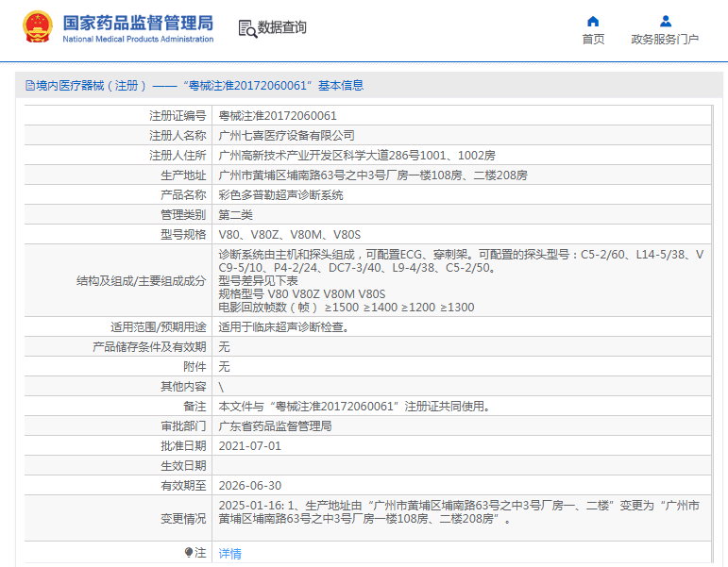Select product name 彩色多普勒超声诊断系统

[x=280, y=195]
